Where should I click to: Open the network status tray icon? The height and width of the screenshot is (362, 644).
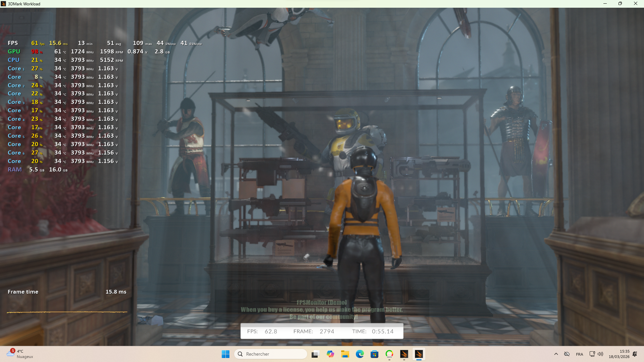(592, 354)
